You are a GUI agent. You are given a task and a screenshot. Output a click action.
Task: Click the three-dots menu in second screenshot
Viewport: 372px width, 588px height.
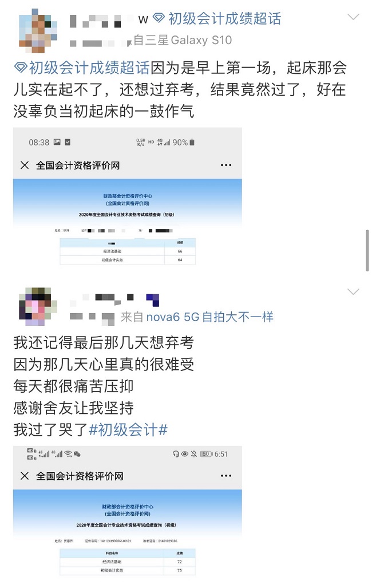click(226, 476)
